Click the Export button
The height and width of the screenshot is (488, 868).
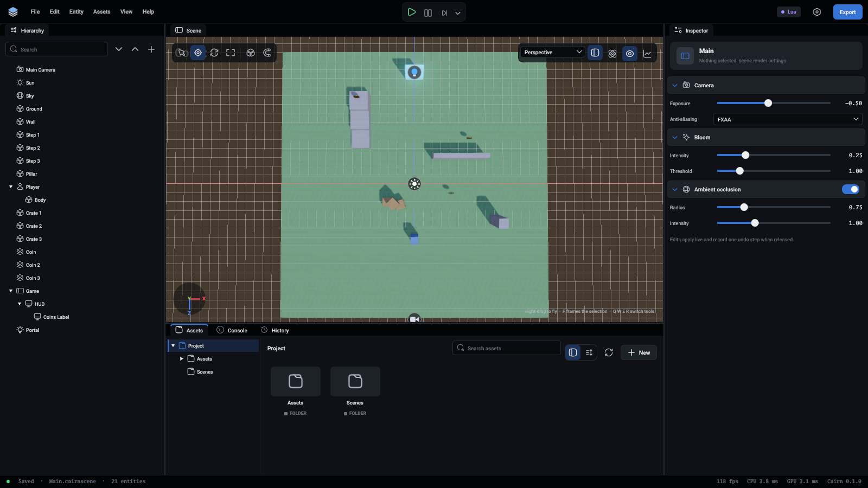coord(847,12)
